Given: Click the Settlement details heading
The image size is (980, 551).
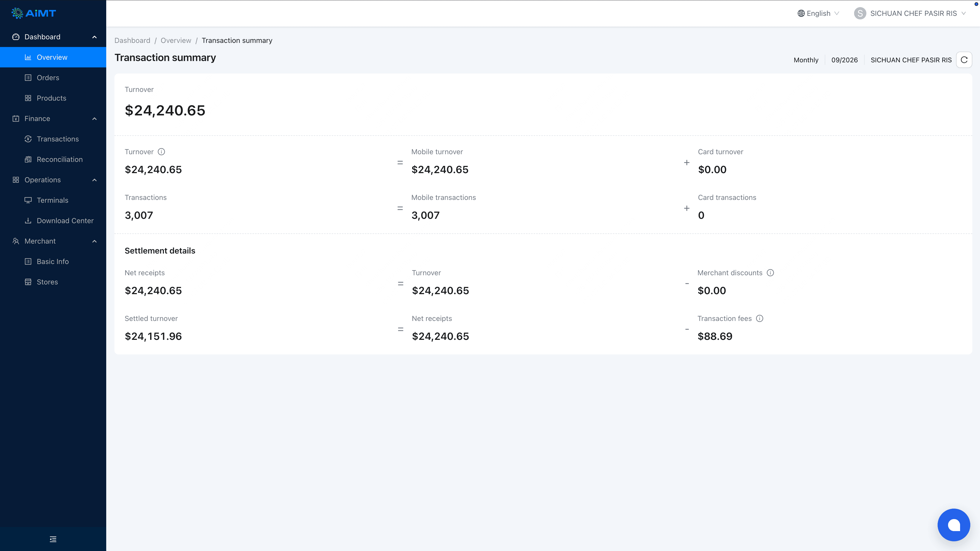Looking at the screenshot, I should [160, 251].
